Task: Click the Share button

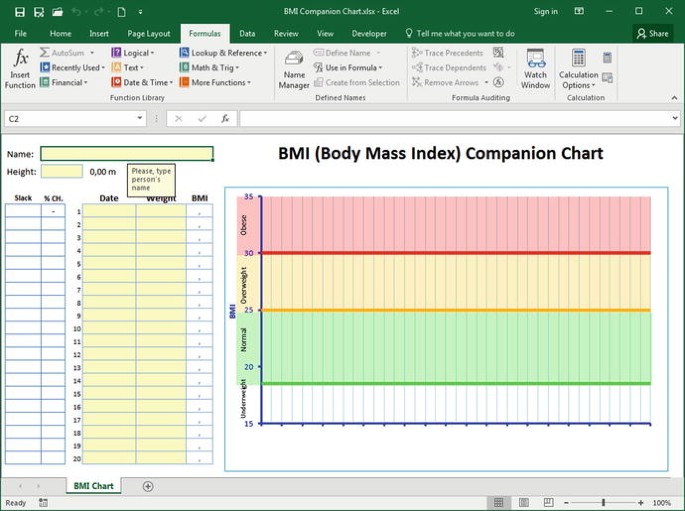Action: click(653, 33)
